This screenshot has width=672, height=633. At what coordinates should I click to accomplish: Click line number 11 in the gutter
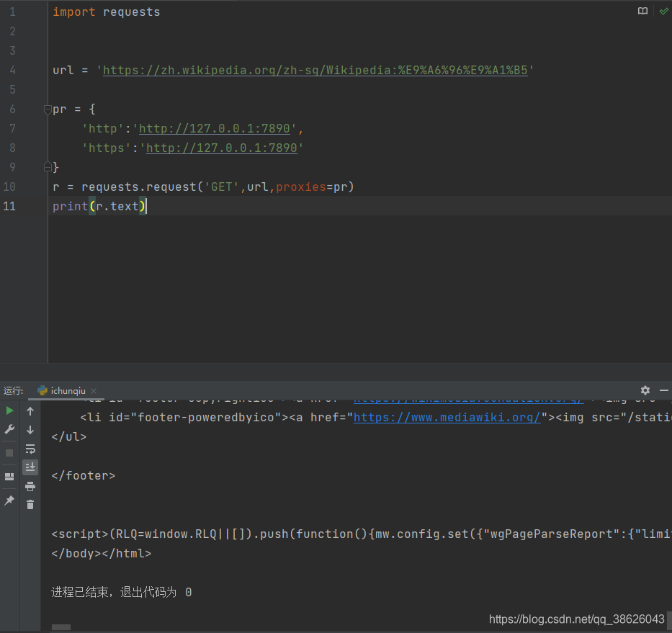[x=9, y=206]
